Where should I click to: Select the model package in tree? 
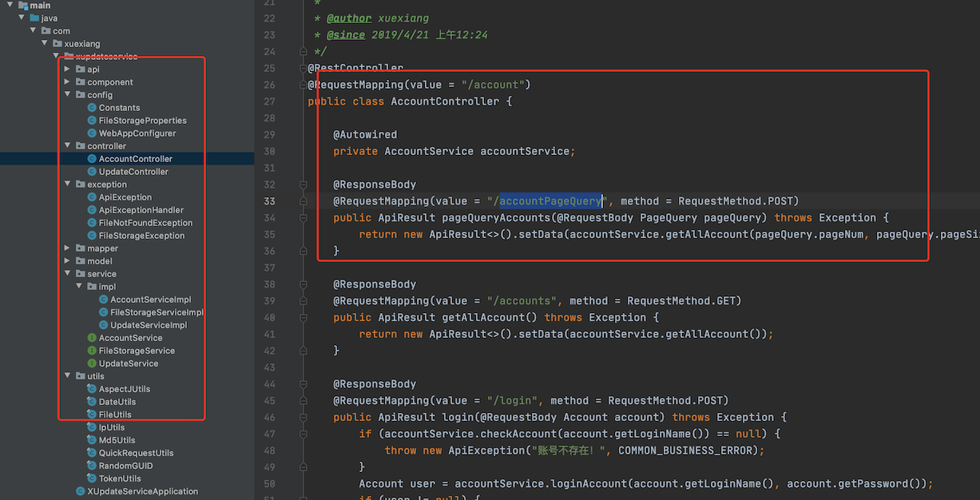point(100,261)
